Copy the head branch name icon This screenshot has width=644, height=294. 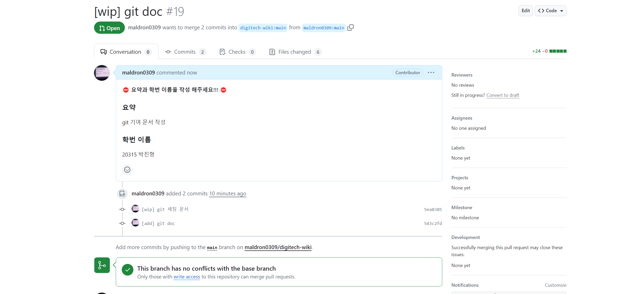pyautogui.click(x=350, y=28)
